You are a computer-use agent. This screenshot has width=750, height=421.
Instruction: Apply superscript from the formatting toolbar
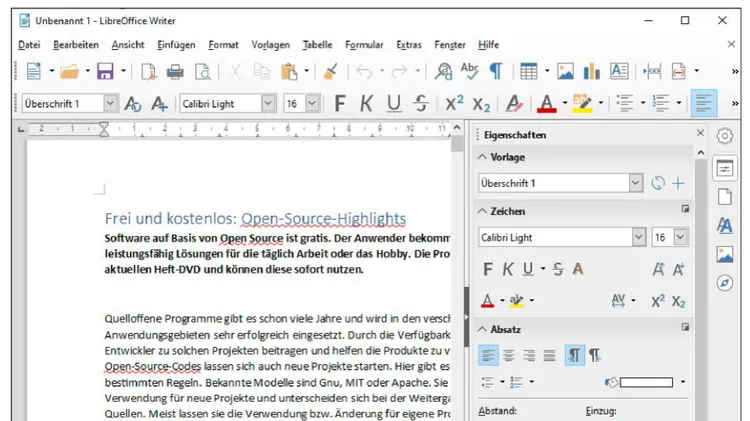[454, 103]
